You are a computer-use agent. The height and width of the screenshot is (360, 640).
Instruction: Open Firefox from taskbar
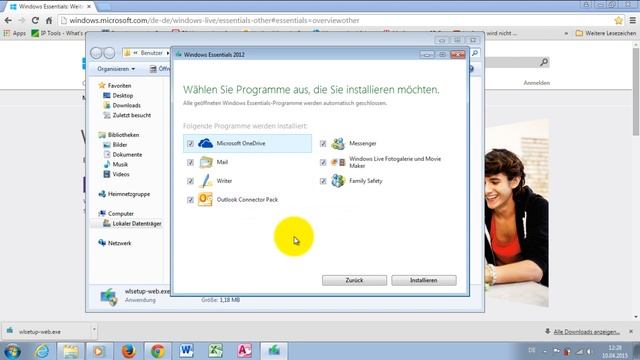coord(129,351)
